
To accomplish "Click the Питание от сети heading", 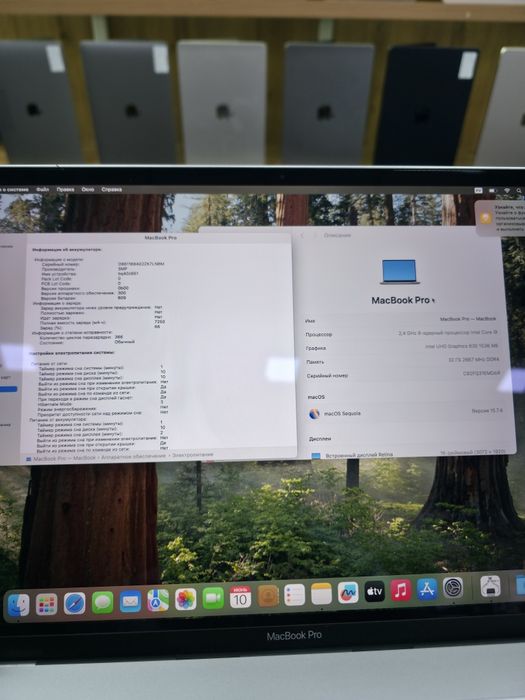I will 46,364.
